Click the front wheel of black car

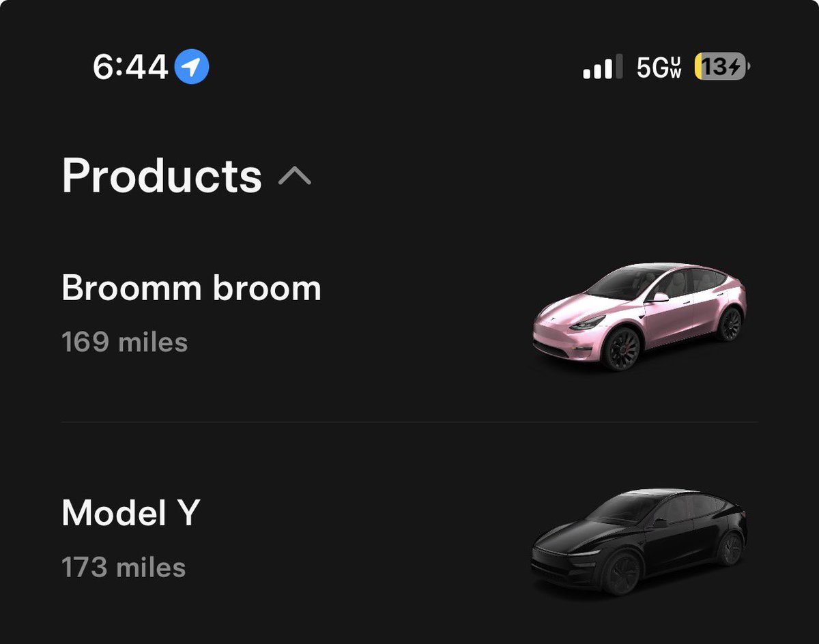pos(622,574)
